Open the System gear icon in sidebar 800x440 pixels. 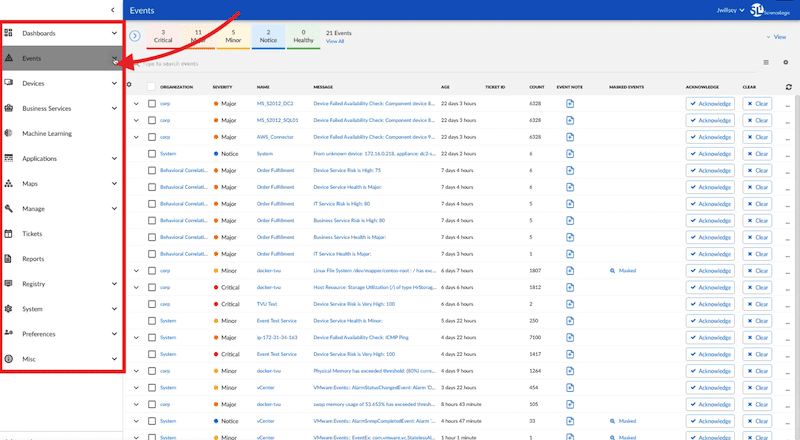click(8, 308)
